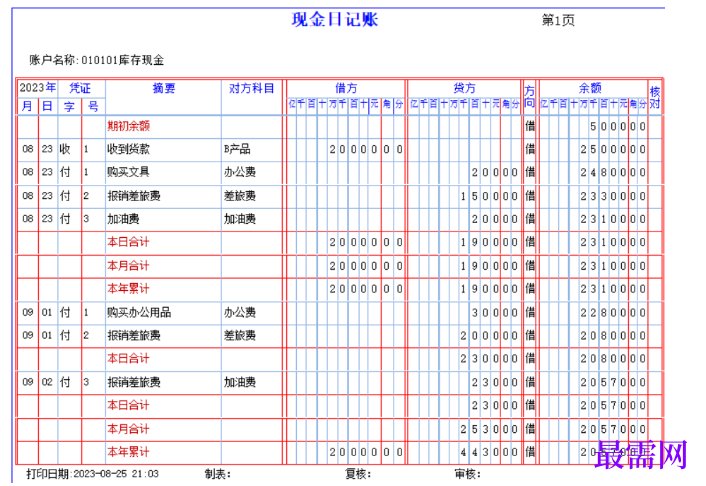Click the 方向 column header
Viewport: 706px width, 486px height.
tap(530, 97)
